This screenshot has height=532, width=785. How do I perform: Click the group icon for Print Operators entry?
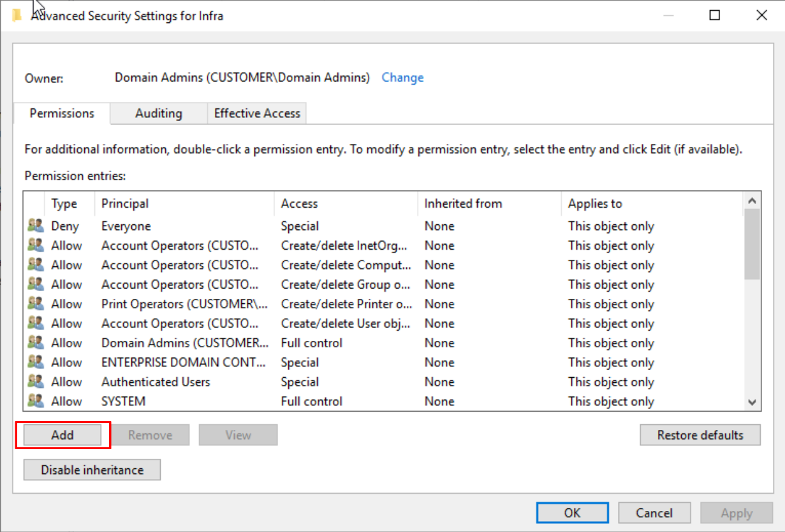point(36,303)
